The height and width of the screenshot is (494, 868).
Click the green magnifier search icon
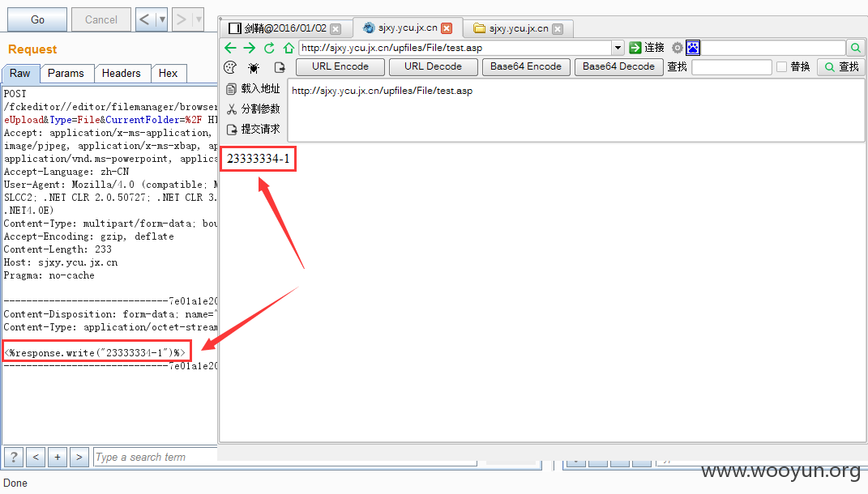pos(855,48)
